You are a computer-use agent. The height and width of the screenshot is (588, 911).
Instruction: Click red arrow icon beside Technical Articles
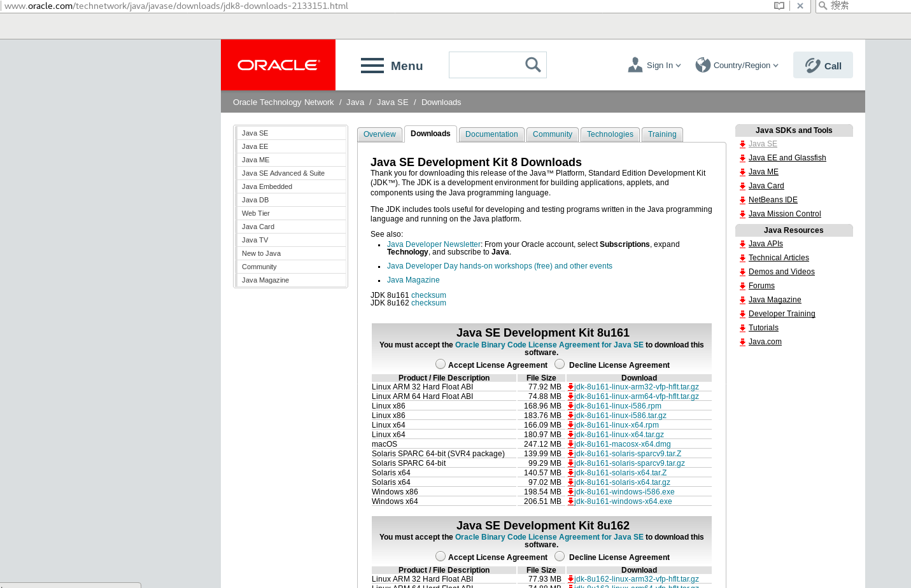pos(742,258)
